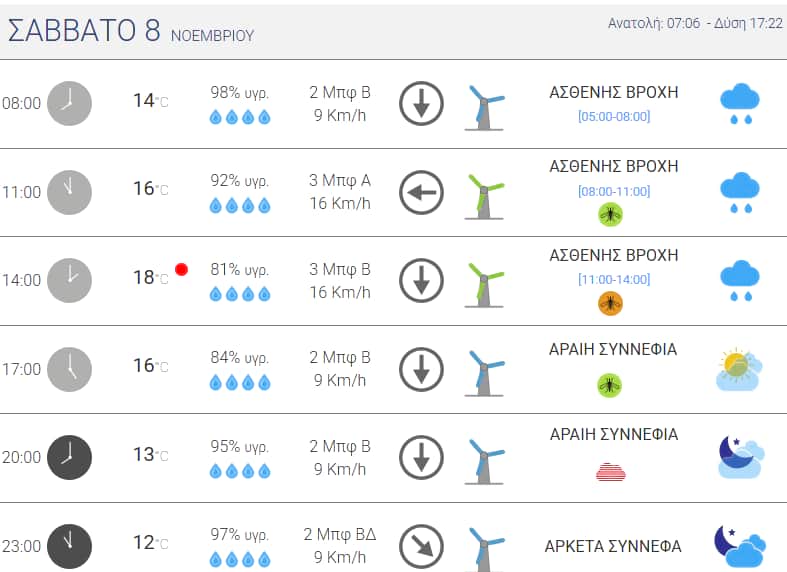Click the [05:00-08:00] rain period link
This screenshot has height=572, width=787.
[614, 116]
